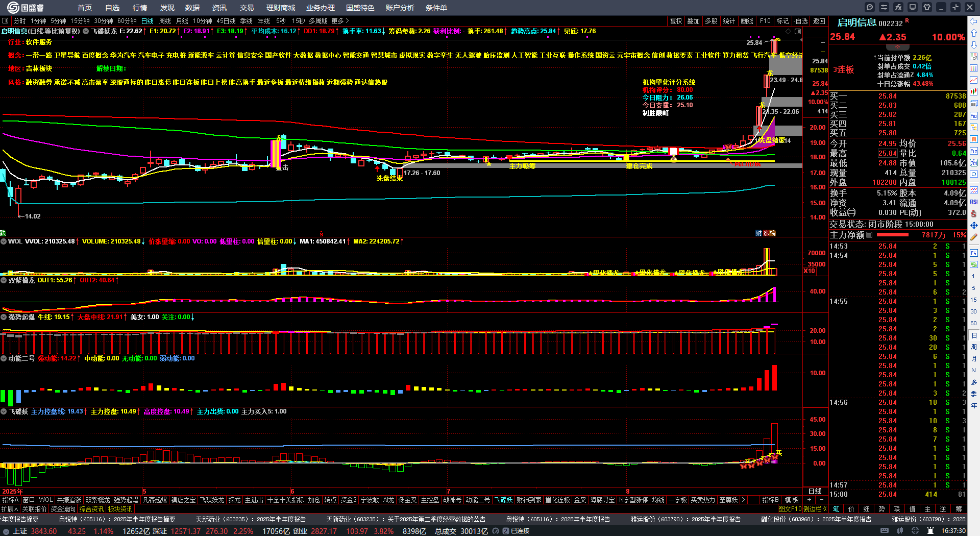Collapse the 侧边栏 sidebar toggle
The image size is (980, 536).
pyautogui.click(x=815, y=509)
